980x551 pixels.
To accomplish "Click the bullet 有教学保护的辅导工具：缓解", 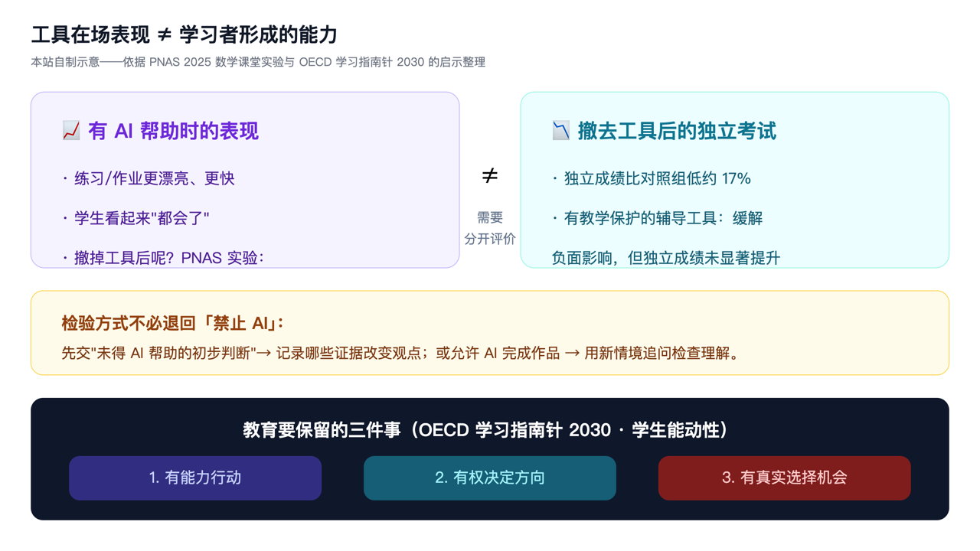I will (658, 218).
